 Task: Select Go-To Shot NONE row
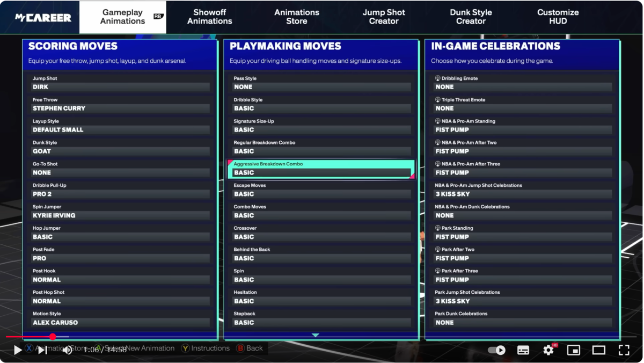click(120, 169)
